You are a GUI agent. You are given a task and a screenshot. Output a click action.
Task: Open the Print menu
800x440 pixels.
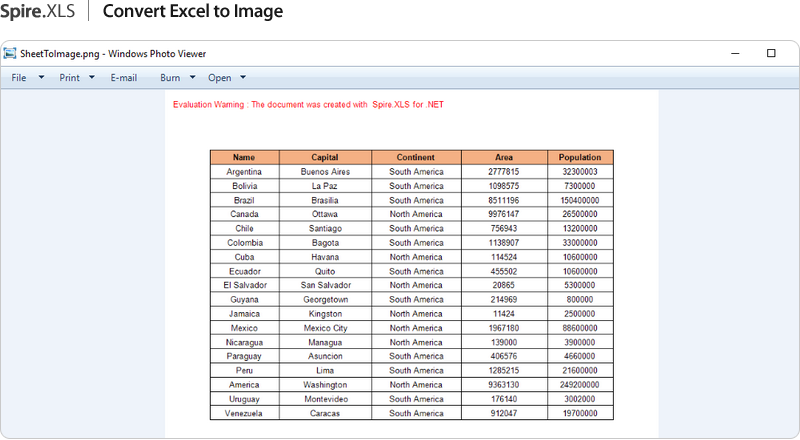coord(69,77)
